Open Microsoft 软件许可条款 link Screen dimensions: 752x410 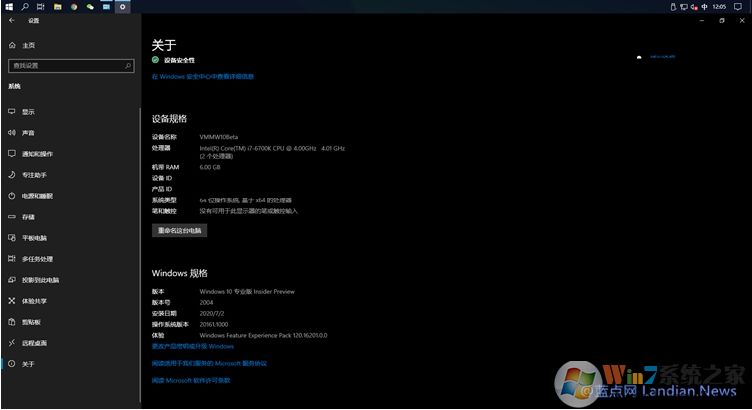coord(191,380)
